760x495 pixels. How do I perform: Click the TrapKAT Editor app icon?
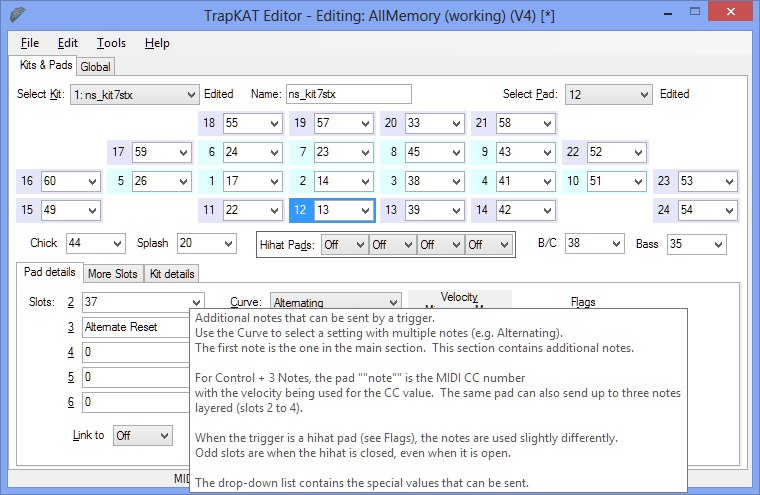point(17,15)
